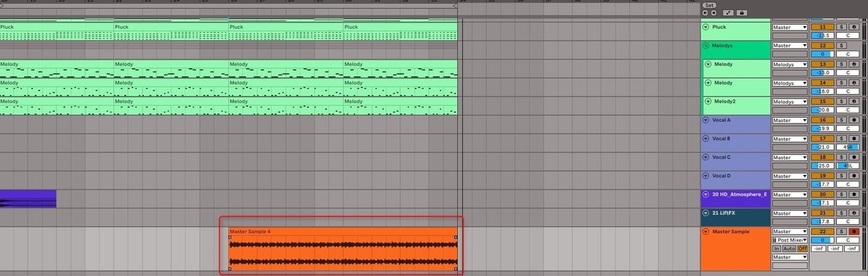Solo the Vocal B track

841,139
